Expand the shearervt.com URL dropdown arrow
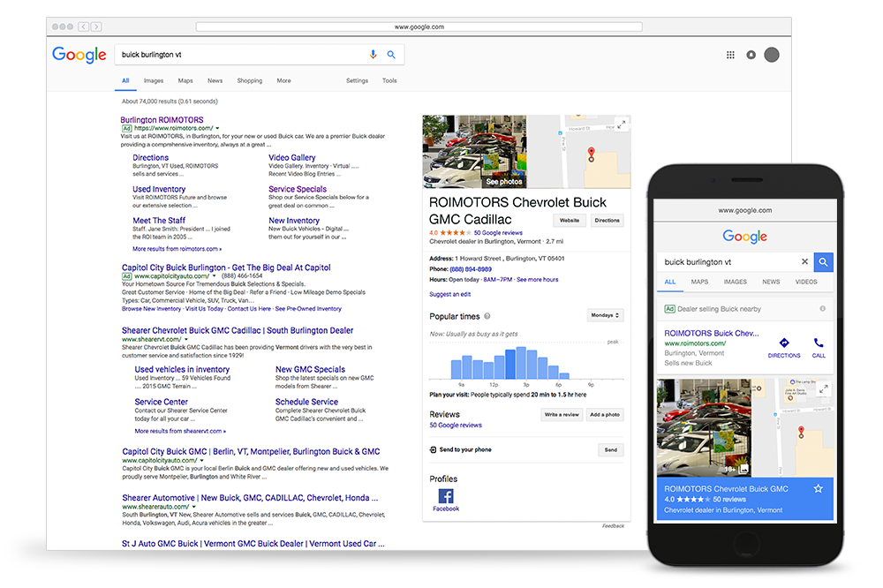The image size is (883, 588). tap(185, 340)
